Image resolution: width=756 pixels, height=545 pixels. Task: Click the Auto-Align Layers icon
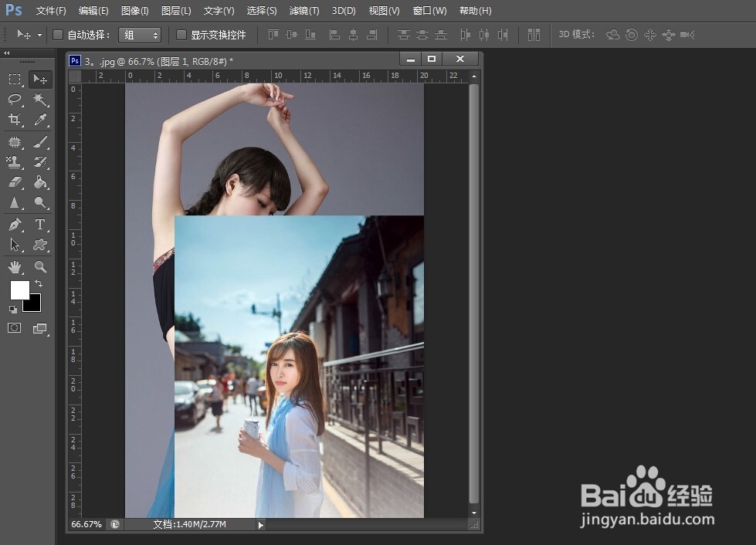pyautogui.click(x=534, y=35)
